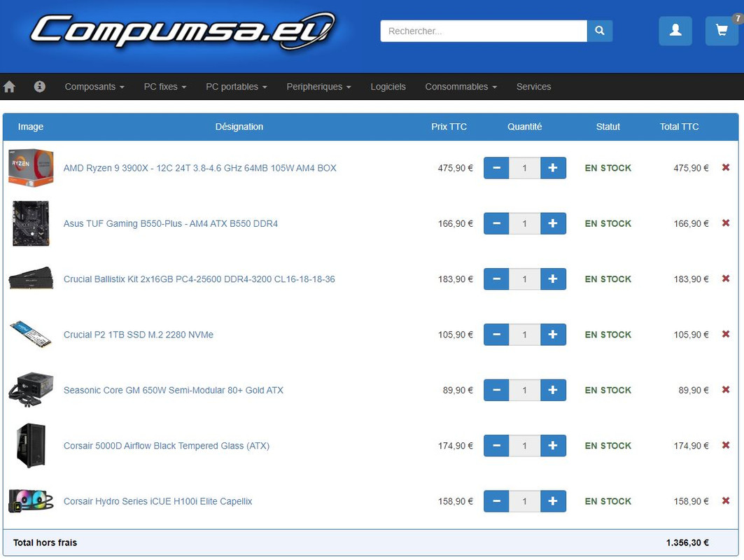Click the 475,90 € unit price
The height and width of the screenshot is (560, 744).
455,168
